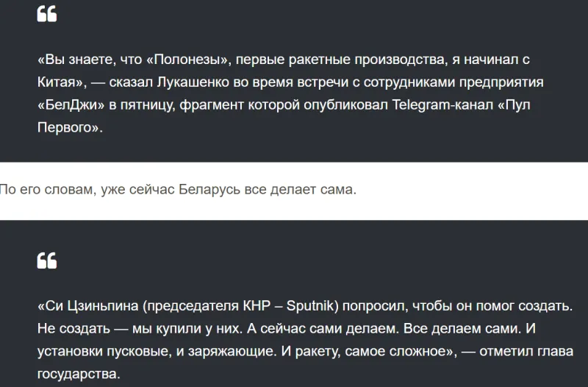The width and height of the screenshot is (588, 387).
Task: Click the abbreviation КНР in second quote
Action: coord(257,306)
